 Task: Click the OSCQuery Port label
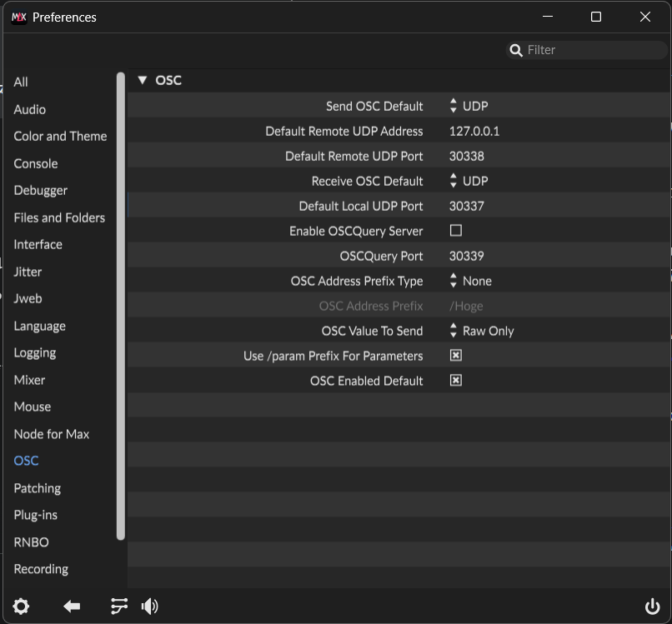coord(381,256)
